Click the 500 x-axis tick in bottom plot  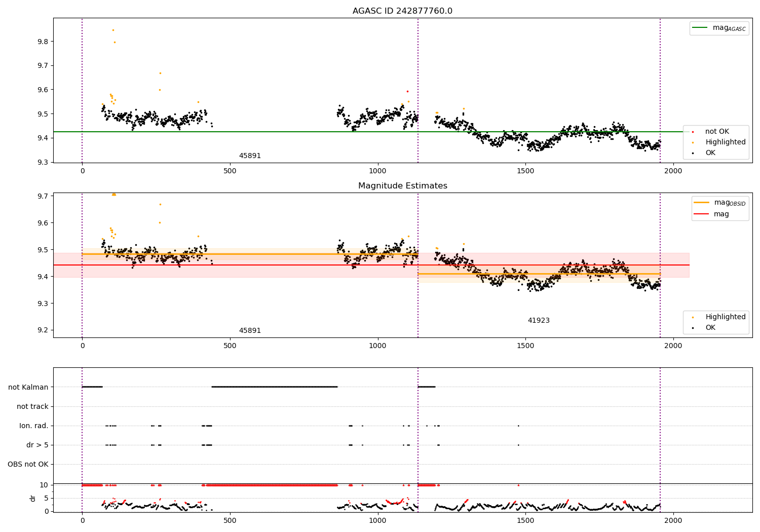[230, 521]
